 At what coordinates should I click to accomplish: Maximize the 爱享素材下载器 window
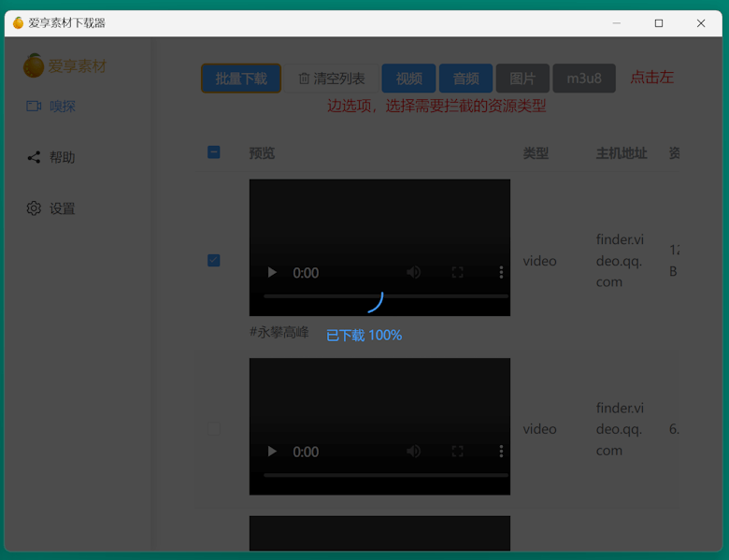659,22
